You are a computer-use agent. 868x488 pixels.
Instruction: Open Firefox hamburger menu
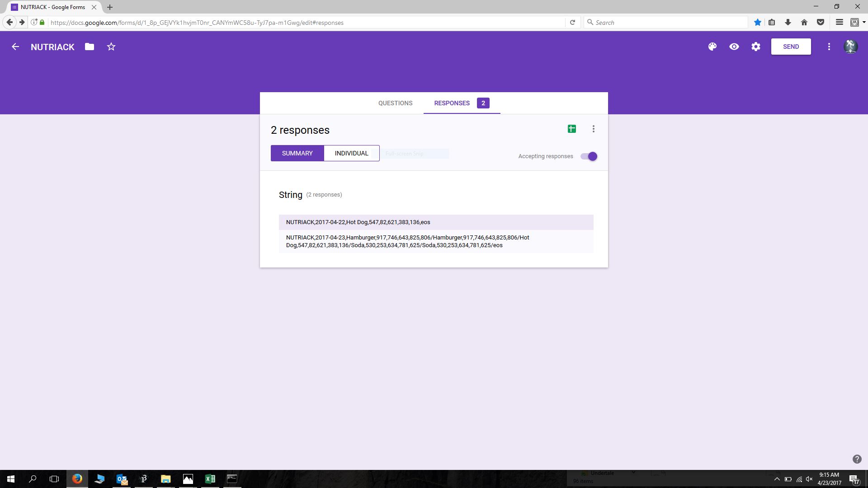click(839, 22)
